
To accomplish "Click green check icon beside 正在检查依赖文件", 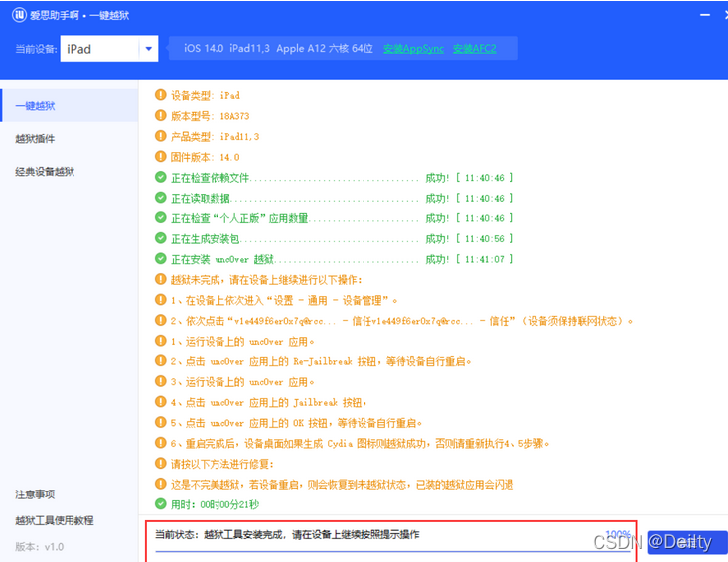I will pyautogui.click(x=161, y=177).
